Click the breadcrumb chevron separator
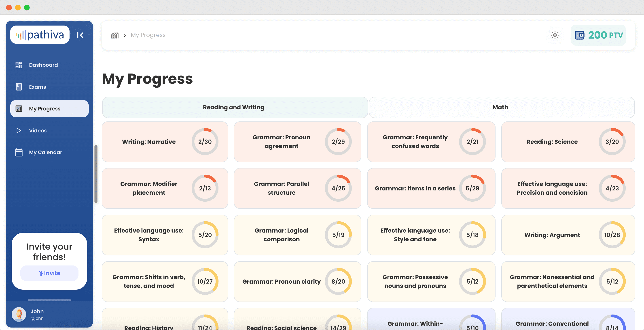Viewport: 644px width, 330px height. point(125,35)
